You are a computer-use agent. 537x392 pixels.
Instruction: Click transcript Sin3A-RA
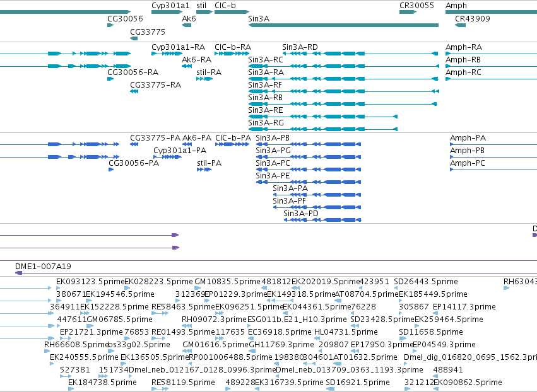click(266, 72)
